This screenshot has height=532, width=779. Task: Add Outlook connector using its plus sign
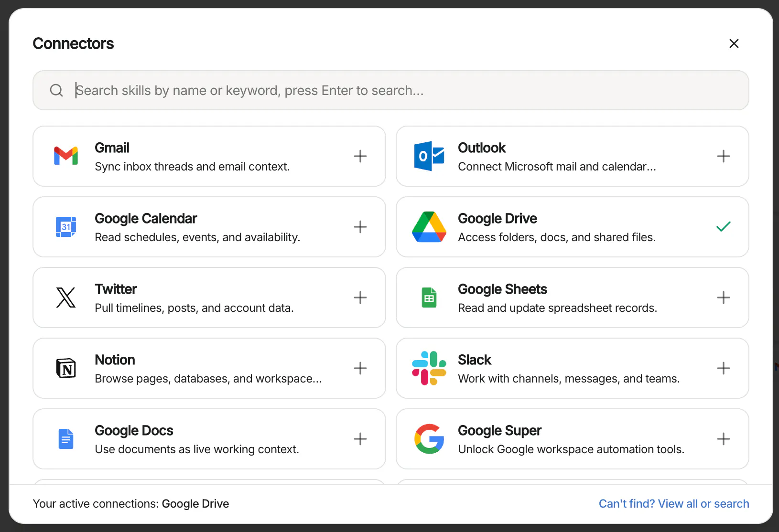tap(724, 156)
